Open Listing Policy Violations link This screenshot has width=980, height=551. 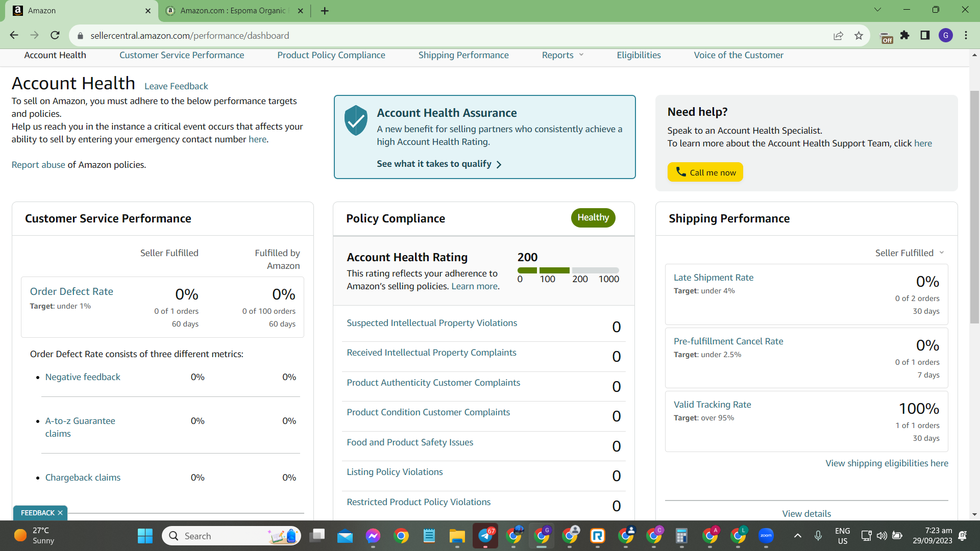[x=395, y=472]
